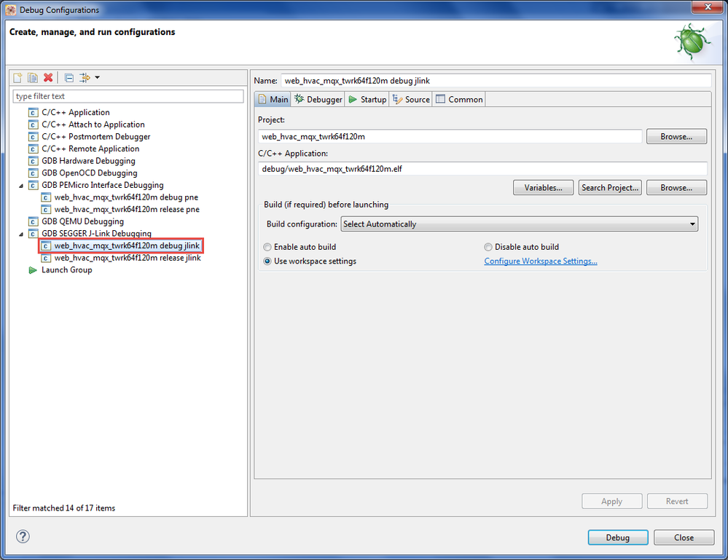Viewport: 728px width, 560px height.
Task: Click the Project name field
Action: [450, 136]
